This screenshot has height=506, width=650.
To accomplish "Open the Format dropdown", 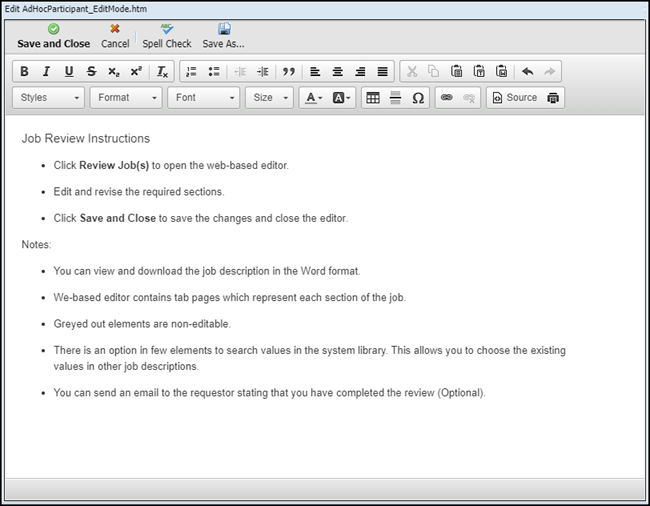I will (x=126, y=98).
